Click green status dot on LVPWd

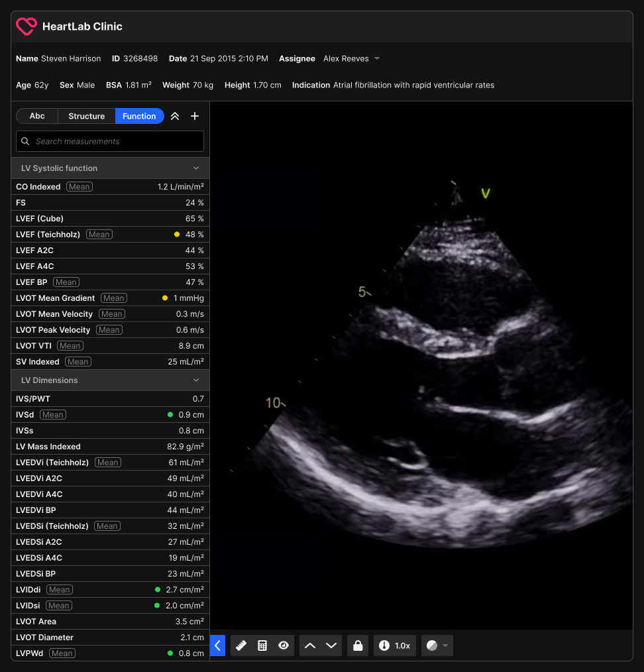pyautogui.click(x=170, y=653)
